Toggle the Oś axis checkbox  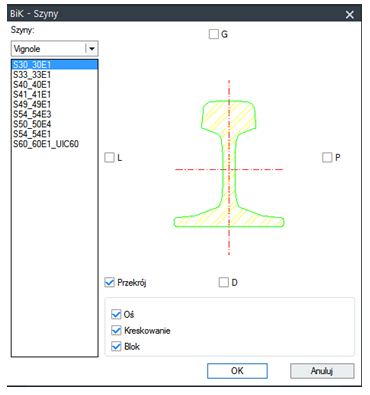click(x=116, y=314)
